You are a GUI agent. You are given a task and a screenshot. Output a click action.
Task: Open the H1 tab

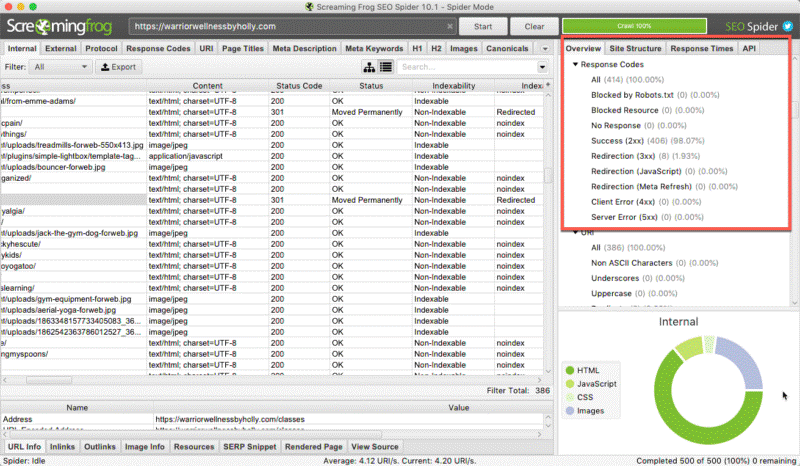tap(417, 48)
